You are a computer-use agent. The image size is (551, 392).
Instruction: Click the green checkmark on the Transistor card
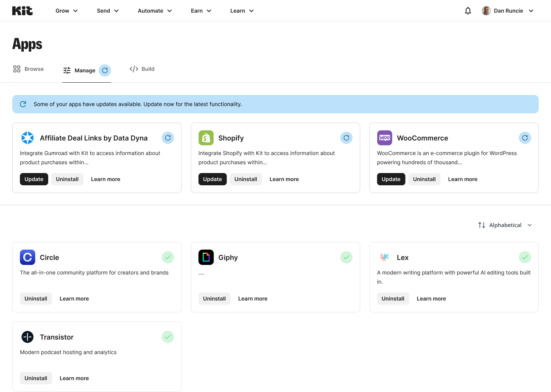pos(168,337)
